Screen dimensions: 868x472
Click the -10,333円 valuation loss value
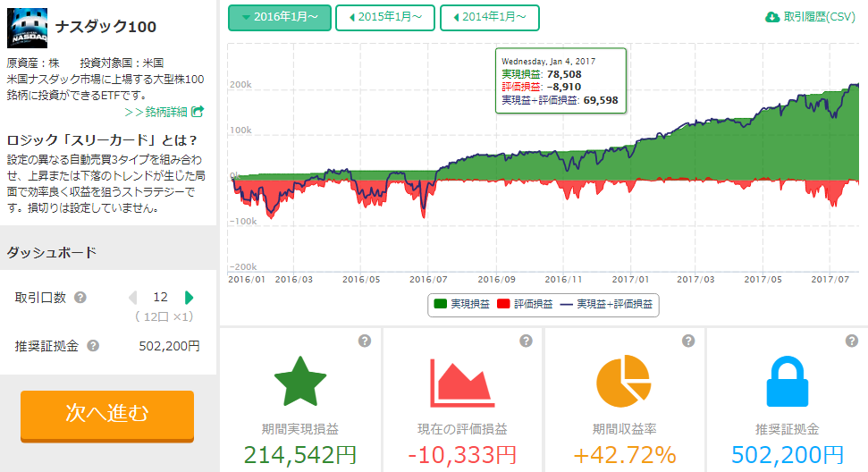[461, 455]
